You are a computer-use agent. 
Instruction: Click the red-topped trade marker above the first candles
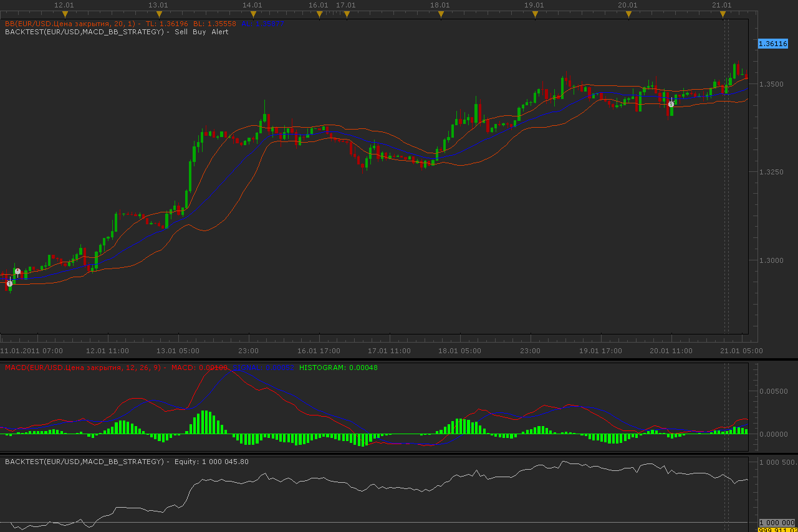tap(18, 272)
